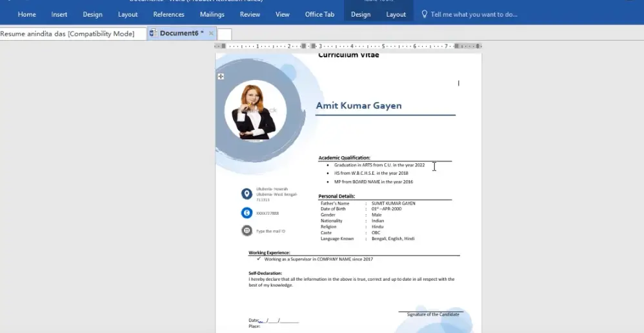Click the Graduation in ARTS from C.U. line
Image resolution: width=644 pixels, height=333 pixels.
(379, 165)
